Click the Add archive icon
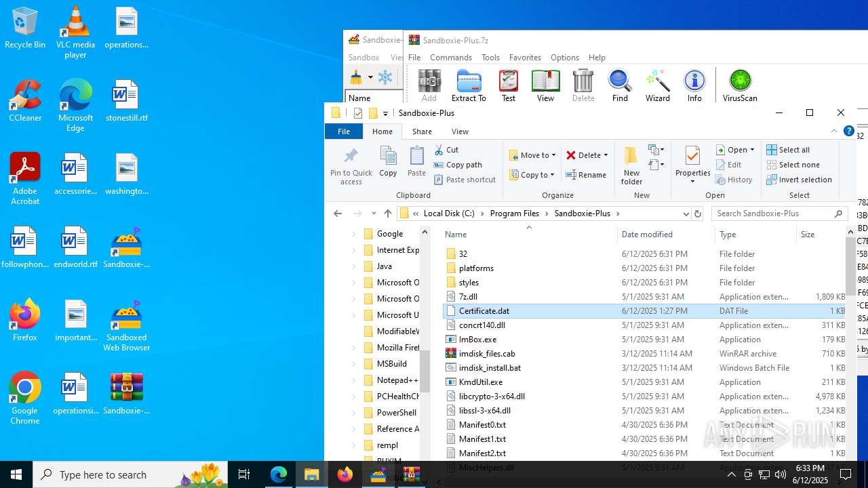 point(429,85)
